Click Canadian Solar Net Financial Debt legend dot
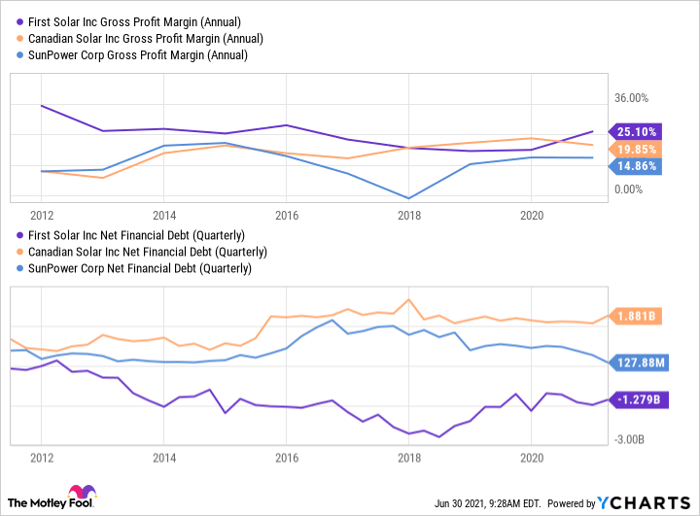The image size is (700, 516). click(17, 252)
